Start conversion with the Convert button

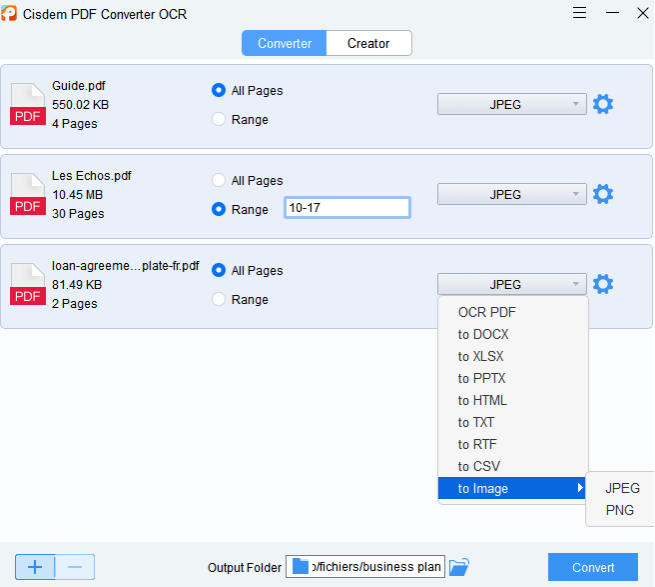pyautogui.click(x=593, y=567)
